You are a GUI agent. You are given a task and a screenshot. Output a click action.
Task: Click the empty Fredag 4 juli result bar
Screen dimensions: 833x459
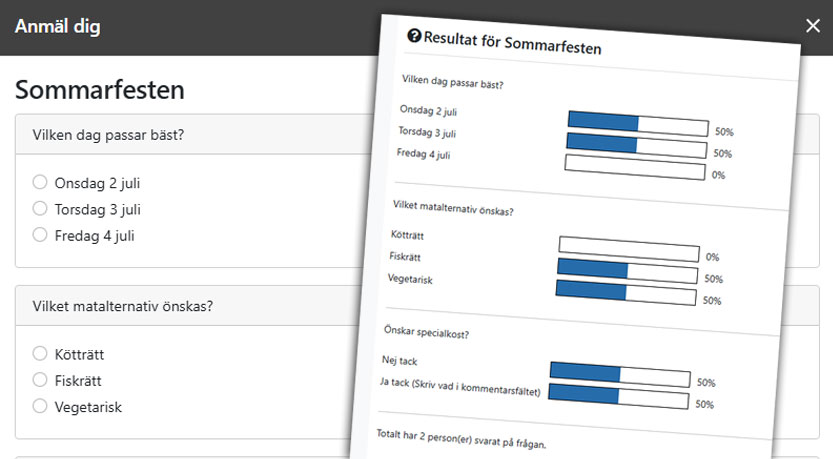click(634, 167)
